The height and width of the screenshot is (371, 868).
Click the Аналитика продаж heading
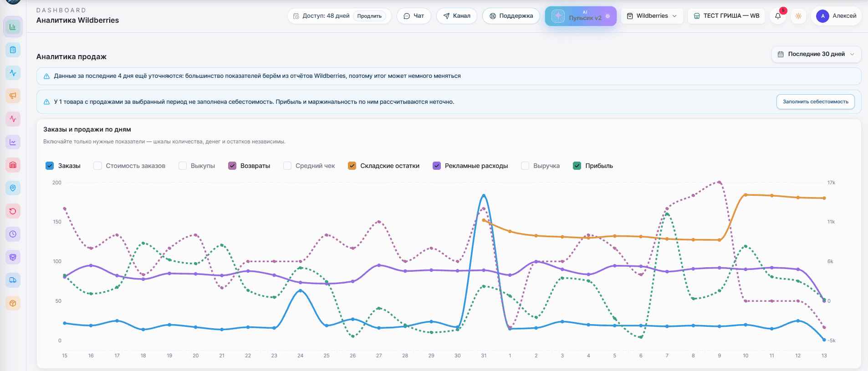(71, 57)
